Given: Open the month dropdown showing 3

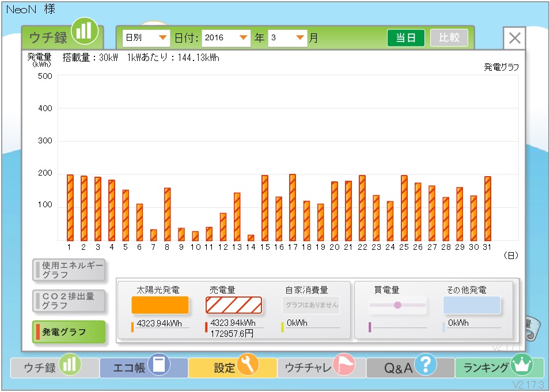Looking at the screenshot, I should [287, 38].
